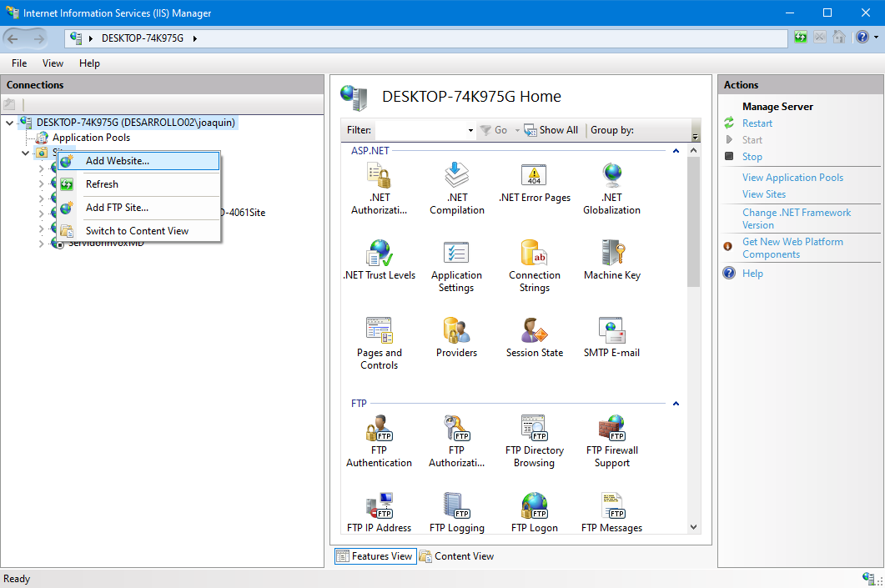Select Application Pools tree node

pyautogui.click(x=91, y=138)
